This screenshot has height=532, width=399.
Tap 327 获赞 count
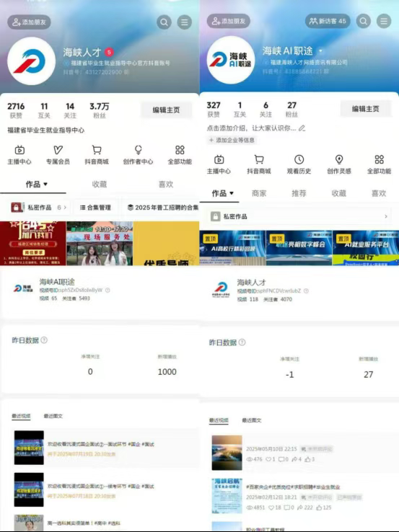[214, 110]
